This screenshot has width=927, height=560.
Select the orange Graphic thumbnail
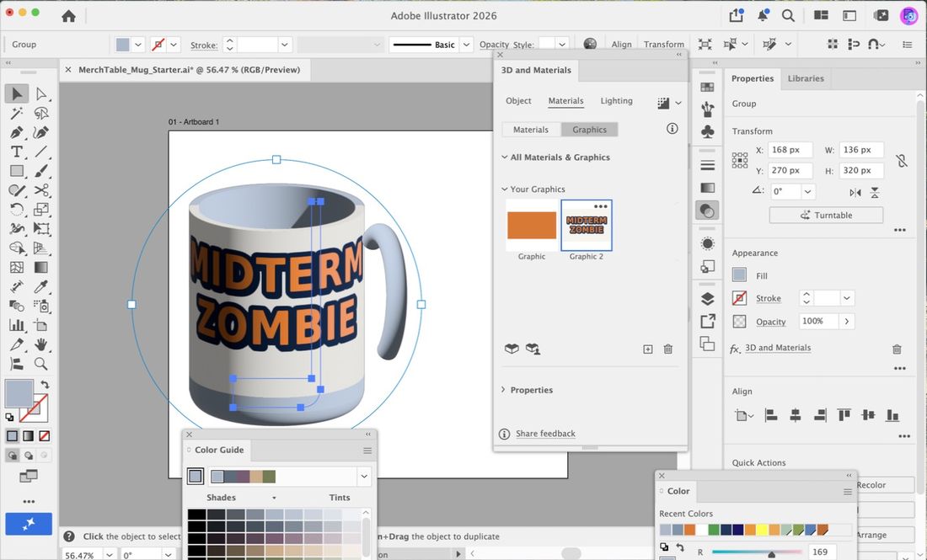click(x=532, y=225)
